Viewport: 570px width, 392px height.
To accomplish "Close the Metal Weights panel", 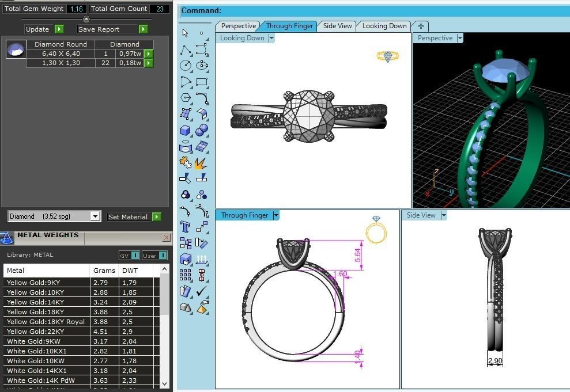I will pyautogui.click(x=166, y=237).
